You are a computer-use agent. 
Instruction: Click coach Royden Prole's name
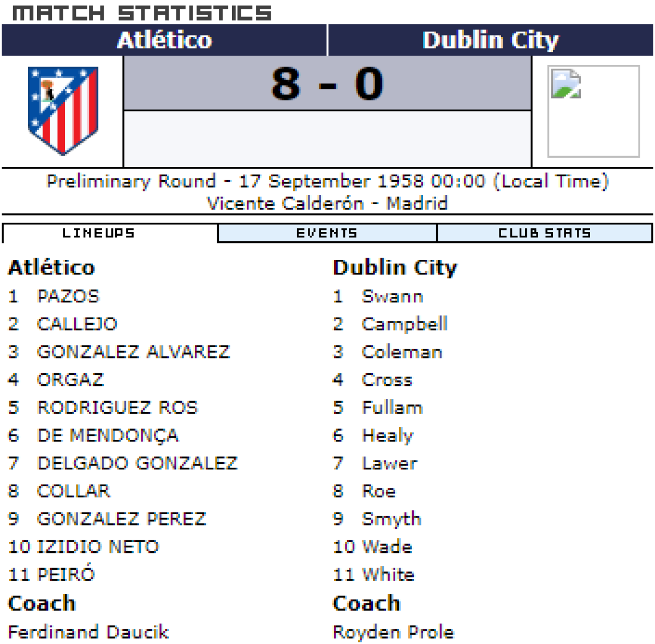click(x=393, y=632)
